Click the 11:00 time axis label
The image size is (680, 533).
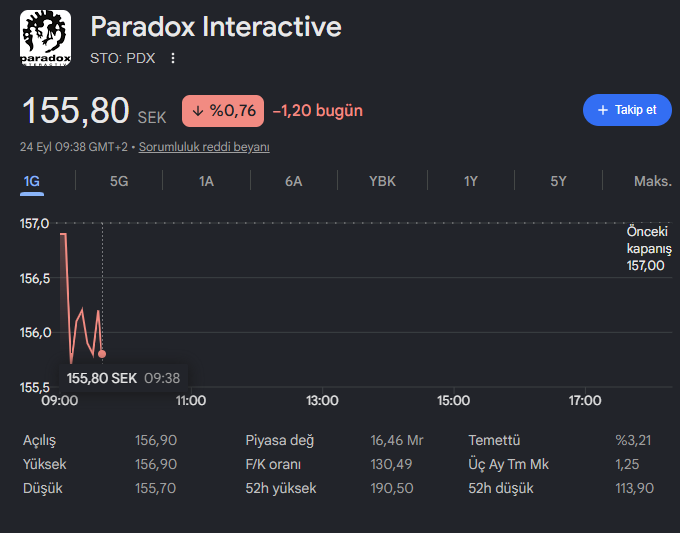point(191,400)
